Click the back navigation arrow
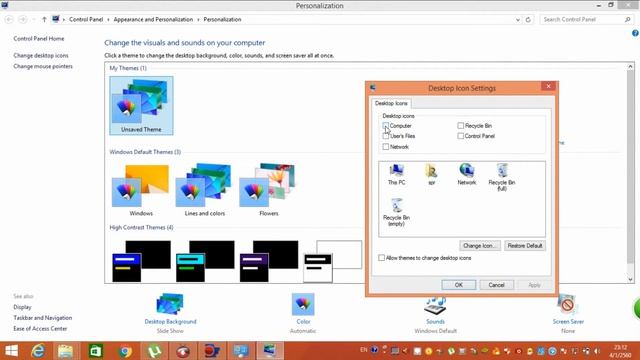 (x=9, y=20)
